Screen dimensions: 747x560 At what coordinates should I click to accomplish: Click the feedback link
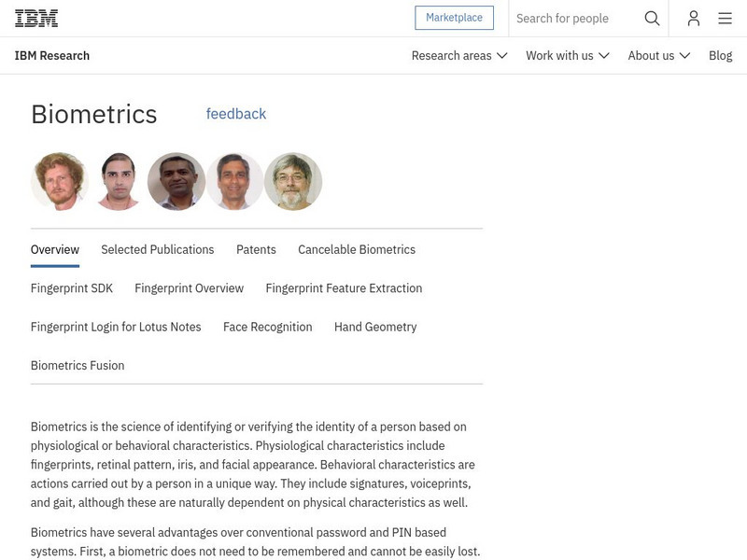click(236, 114)
